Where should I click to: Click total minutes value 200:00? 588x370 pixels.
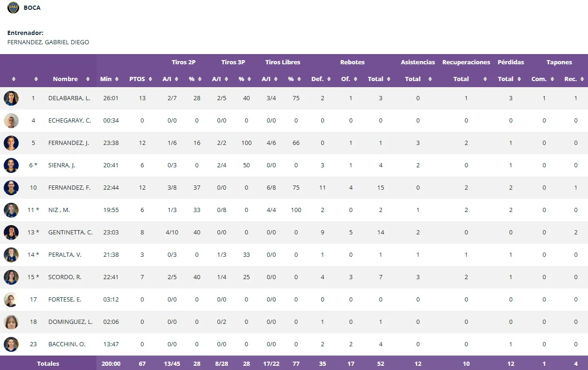point(111,363)
